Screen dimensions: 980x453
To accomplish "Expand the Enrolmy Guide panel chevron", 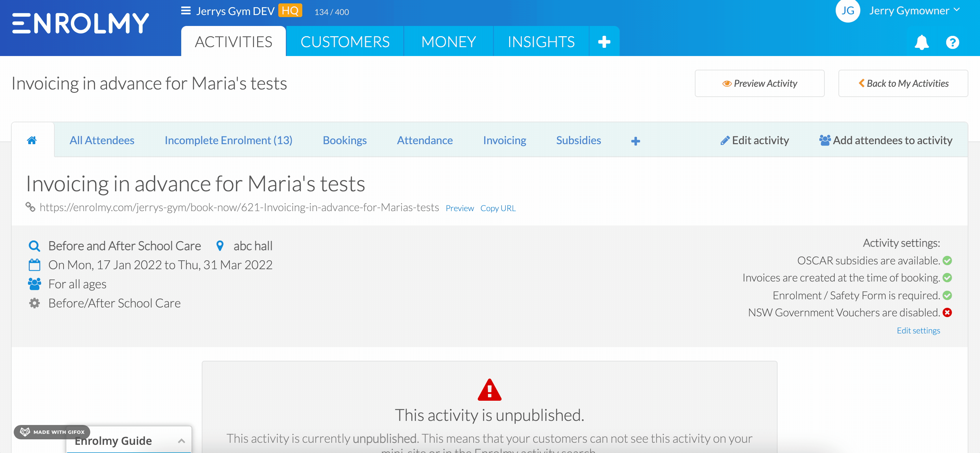I will [182, 441].
